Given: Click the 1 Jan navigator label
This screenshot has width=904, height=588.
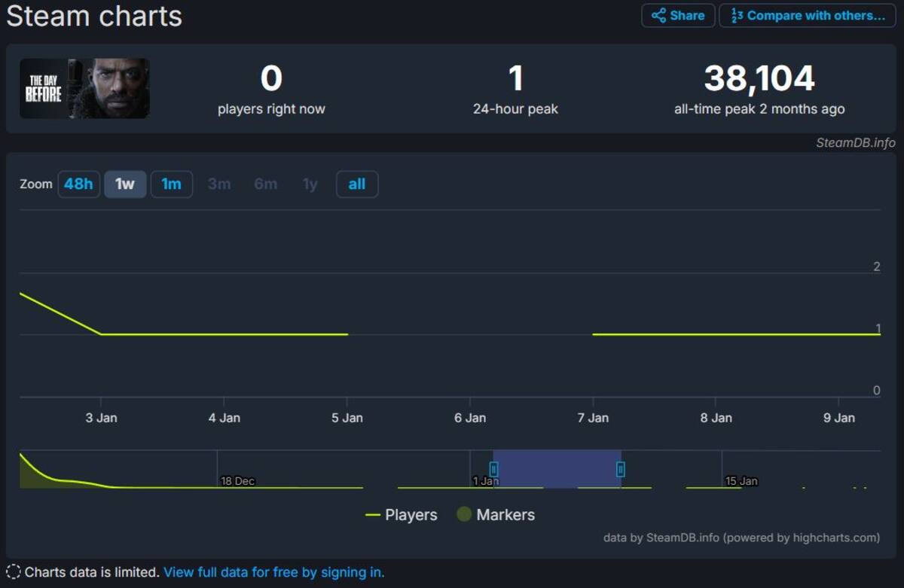Looking at the screenshot, I should pos(486,481).
